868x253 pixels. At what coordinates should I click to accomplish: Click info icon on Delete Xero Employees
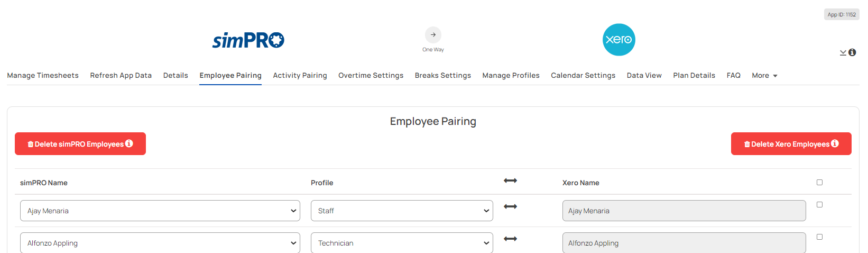835,143
